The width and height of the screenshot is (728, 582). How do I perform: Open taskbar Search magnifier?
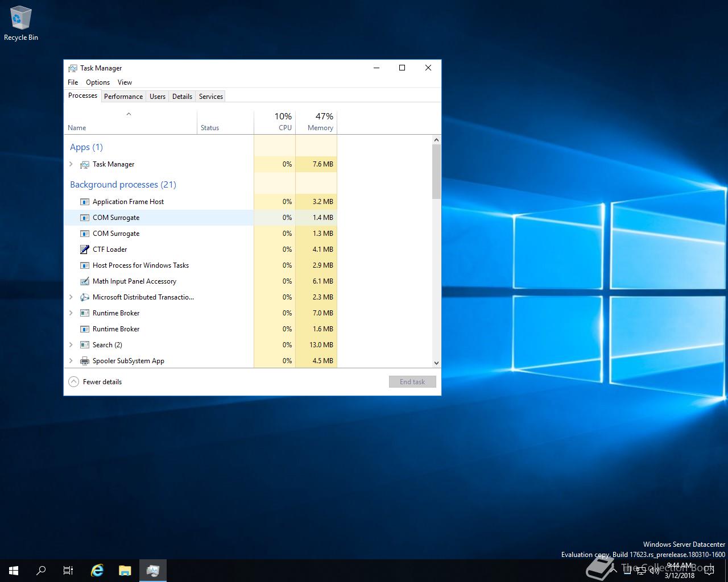tap(41, 571)
